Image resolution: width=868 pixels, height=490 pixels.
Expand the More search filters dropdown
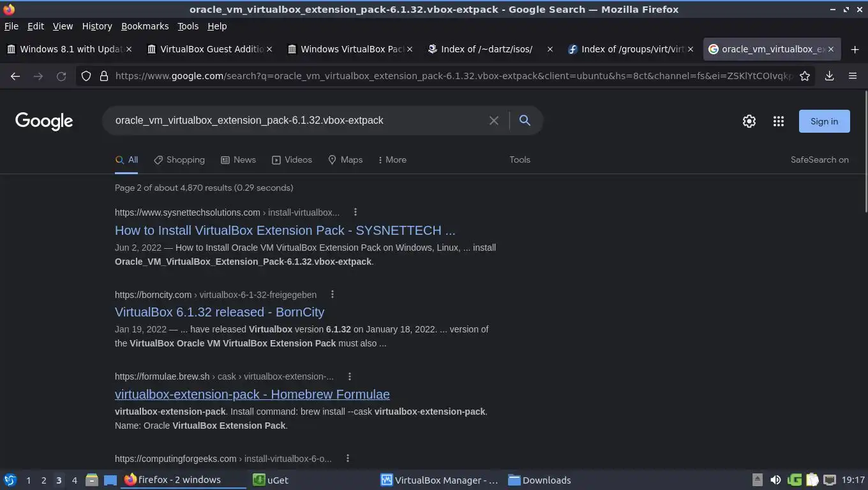(392, 160)
